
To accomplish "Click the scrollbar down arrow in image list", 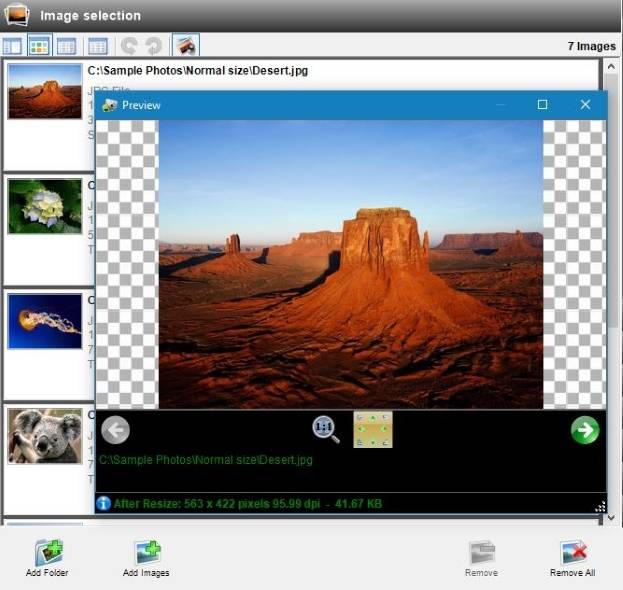I will [x=611, y=518].
